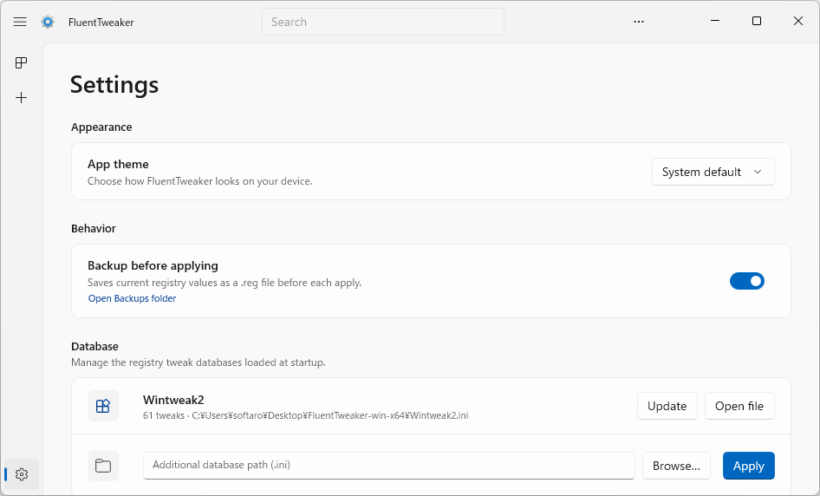Click the plus add icon in sidebar
The height and width of the screenshot is (496, 820).
(x=21, y=98)
